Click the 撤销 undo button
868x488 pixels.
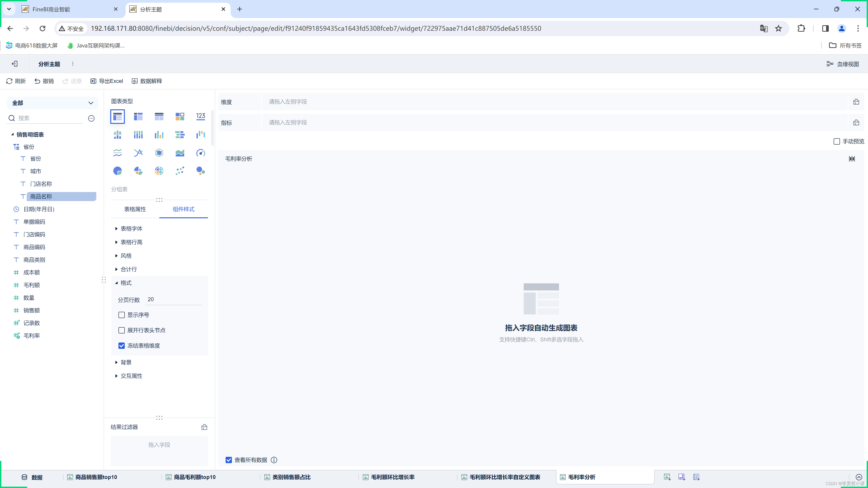click(44, 81)
